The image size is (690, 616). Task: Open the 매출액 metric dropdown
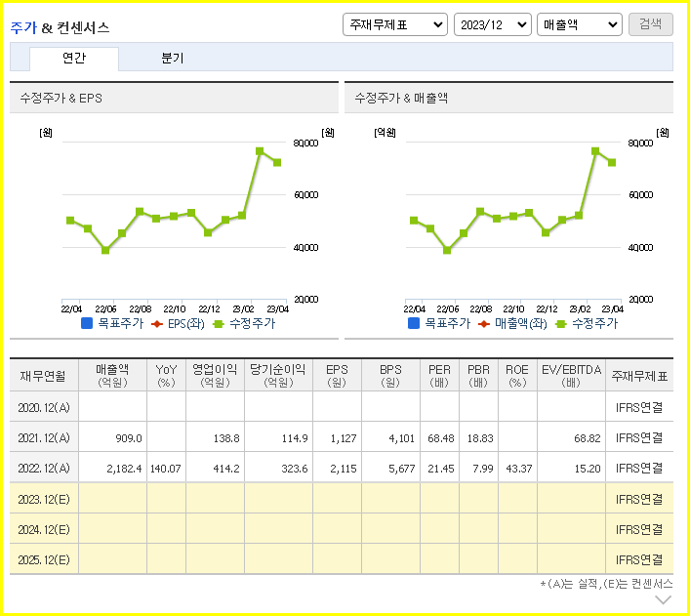point(579,24)
